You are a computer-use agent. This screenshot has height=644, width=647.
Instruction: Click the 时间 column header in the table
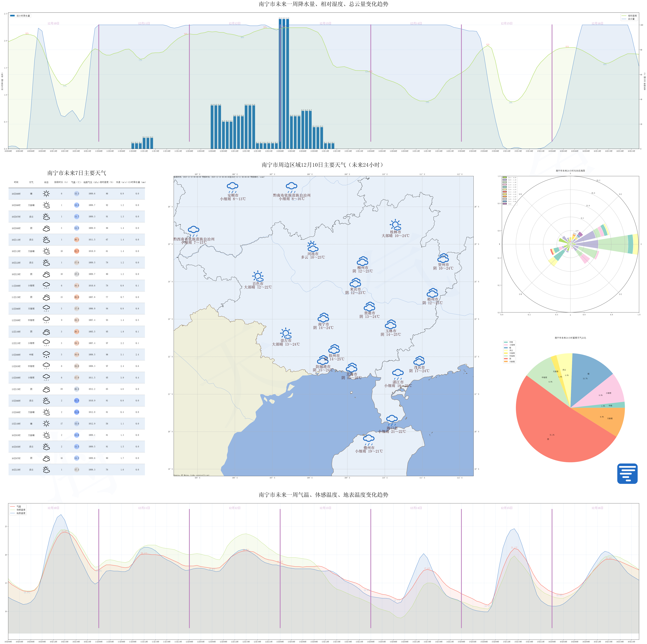tap(16, 182)
